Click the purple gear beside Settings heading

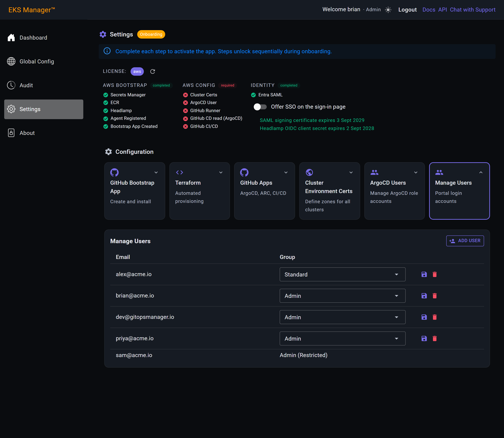click(103, 34)
